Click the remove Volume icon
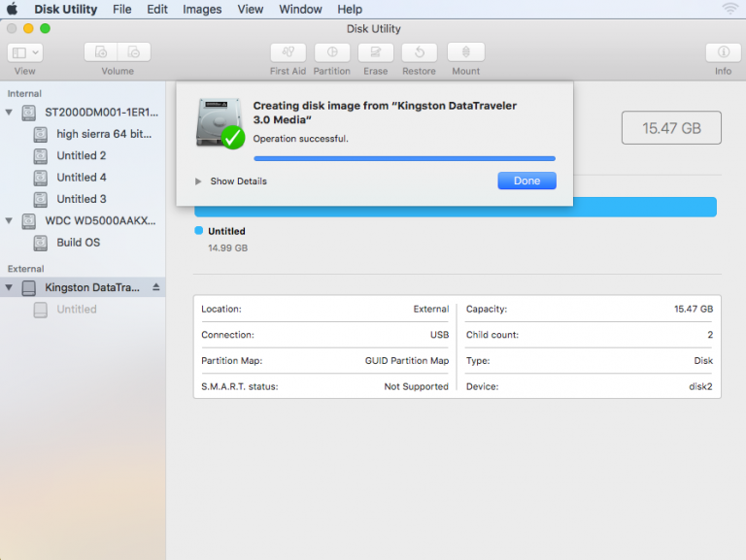The image size is (746, 560). (134, 52)
